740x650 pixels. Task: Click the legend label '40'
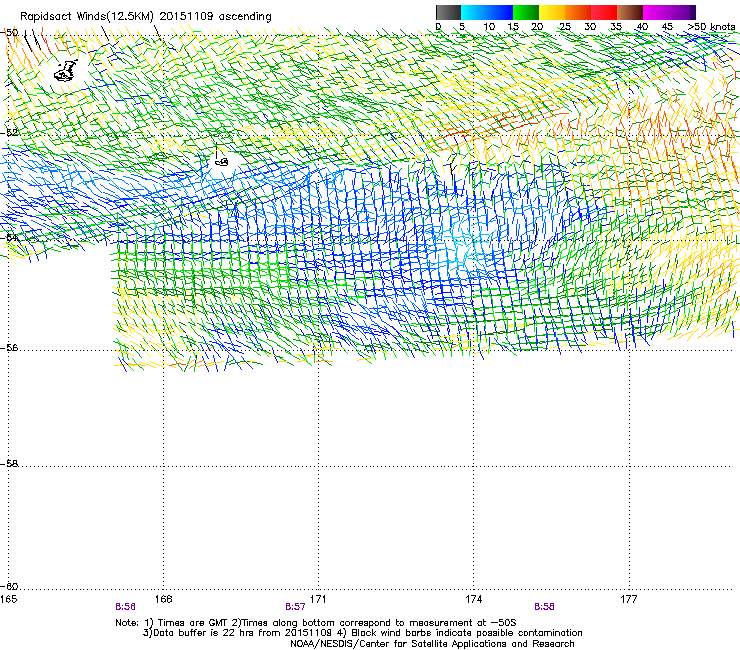(642, 27)
